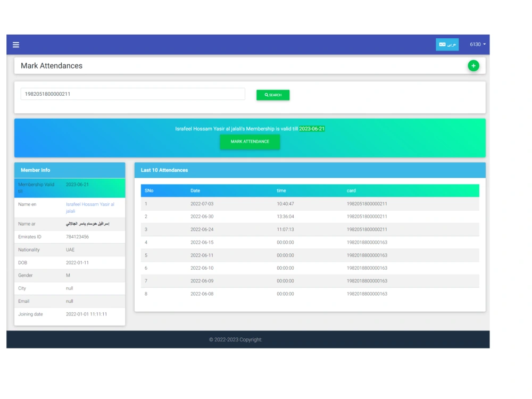Select the 2022-06-09 attendance date
Viewport: 532px width, 399px height.
coord(202,281)
